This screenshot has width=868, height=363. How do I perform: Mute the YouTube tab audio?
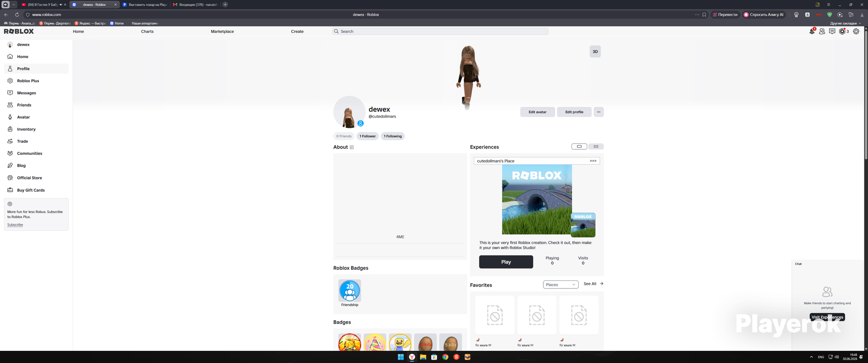pyautogui.click(x=61, y=5)
